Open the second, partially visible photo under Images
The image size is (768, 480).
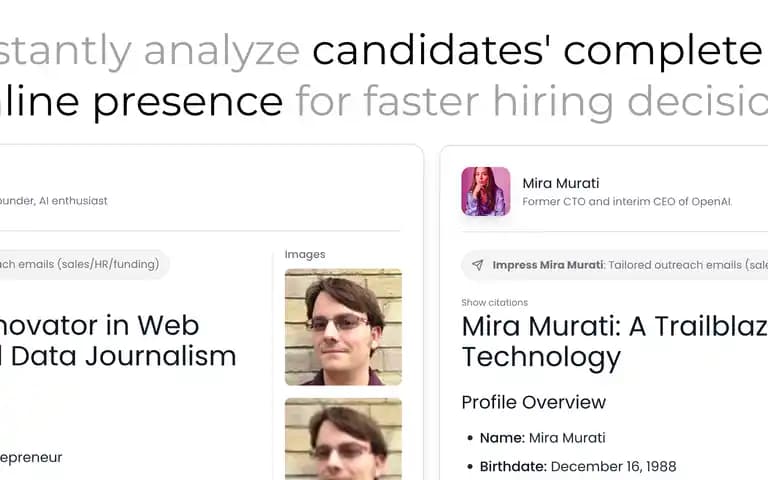[343, 439]
